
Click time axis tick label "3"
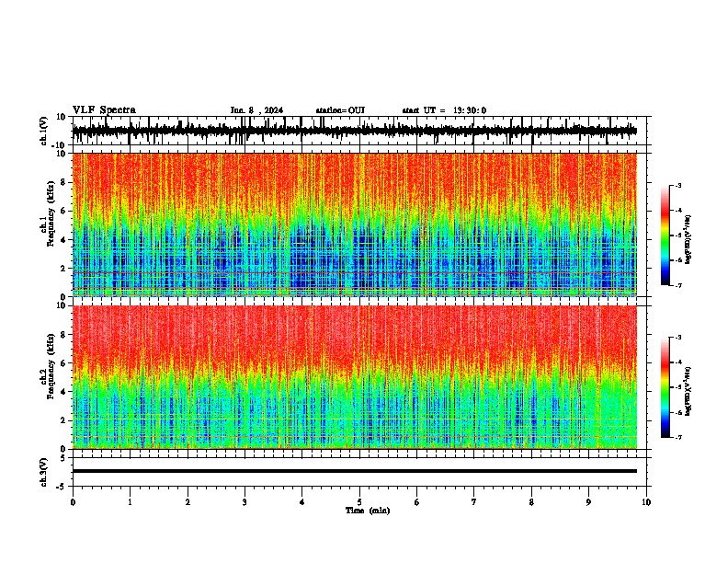click(245, 502)
